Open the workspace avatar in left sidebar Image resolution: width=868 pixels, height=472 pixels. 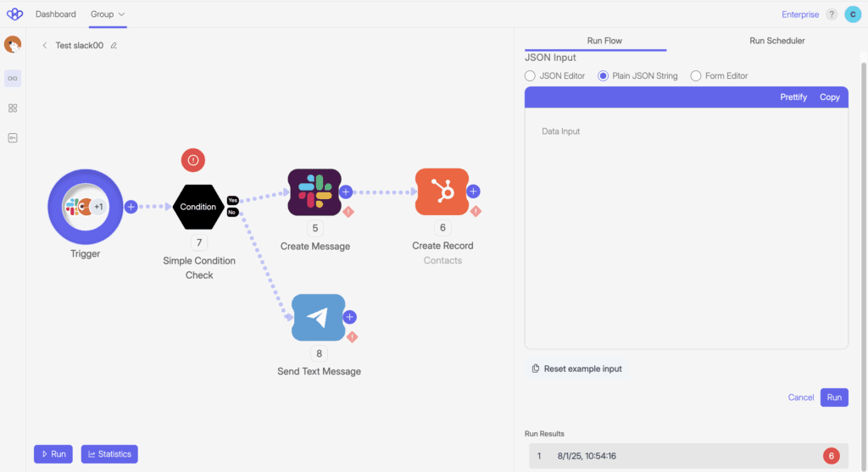pyautogui.click(x=13, y=44)
